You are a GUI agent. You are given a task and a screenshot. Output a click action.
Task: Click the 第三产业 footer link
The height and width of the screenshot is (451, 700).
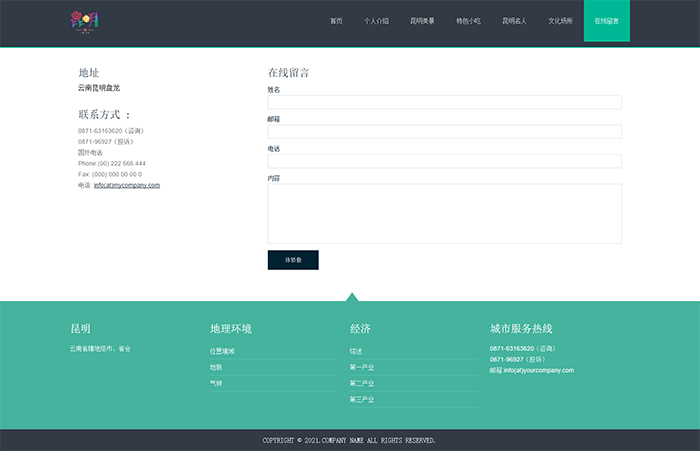[361, 399]
